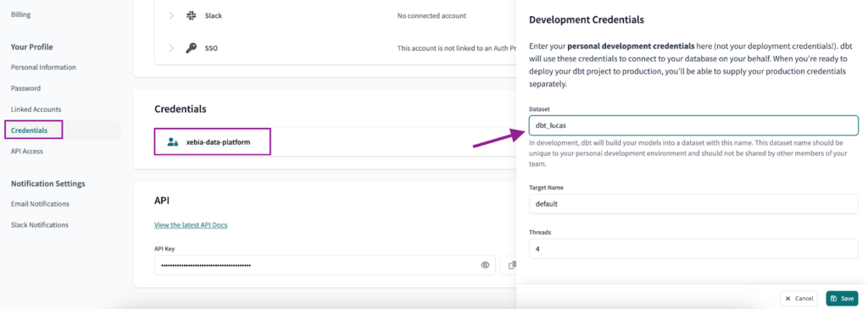
Task: Reveal API key with the eye icon
Action: (x=486, y=265)
